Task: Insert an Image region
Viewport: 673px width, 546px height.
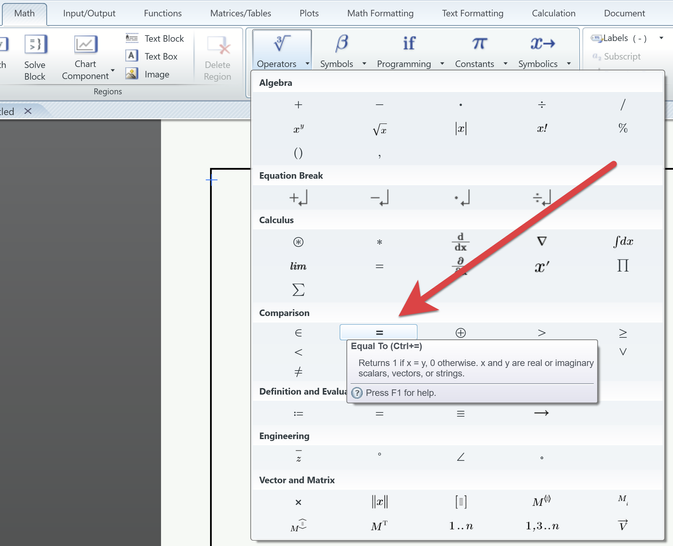Action: 148,74
